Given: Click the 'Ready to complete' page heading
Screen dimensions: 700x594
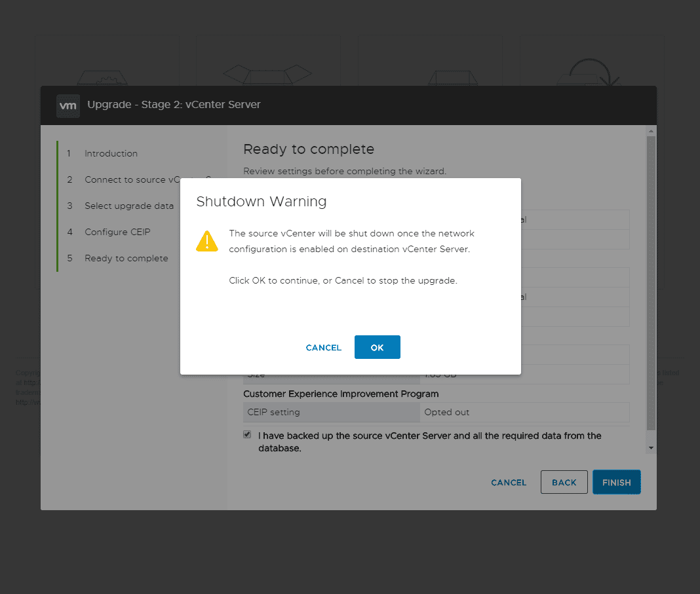Looking at the screenshot, I should [309, 149].
